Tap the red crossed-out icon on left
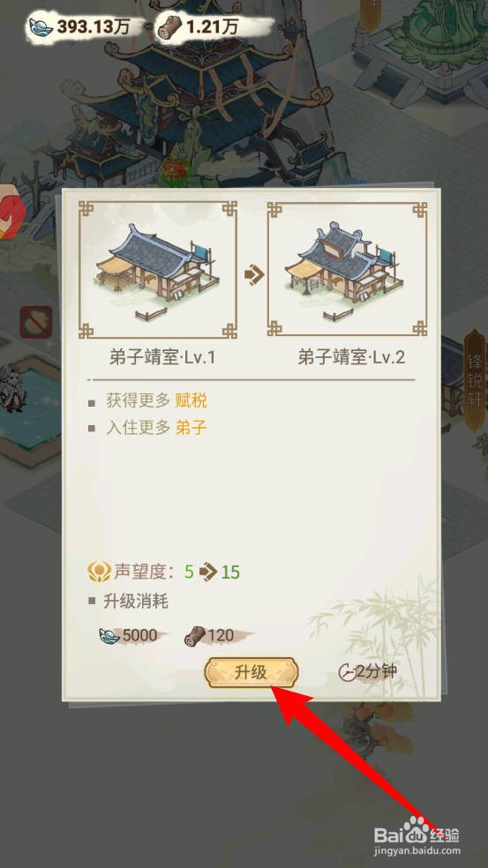 click(36, 322)
